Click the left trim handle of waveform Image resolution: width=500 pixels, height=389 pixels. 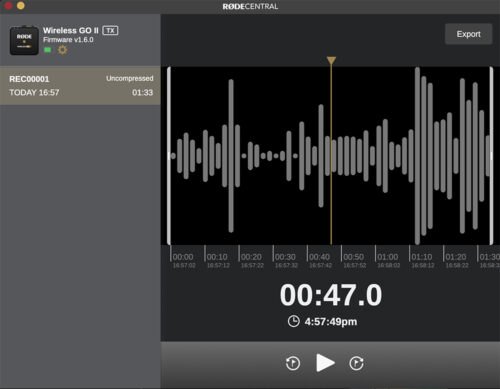click(169, 156)
